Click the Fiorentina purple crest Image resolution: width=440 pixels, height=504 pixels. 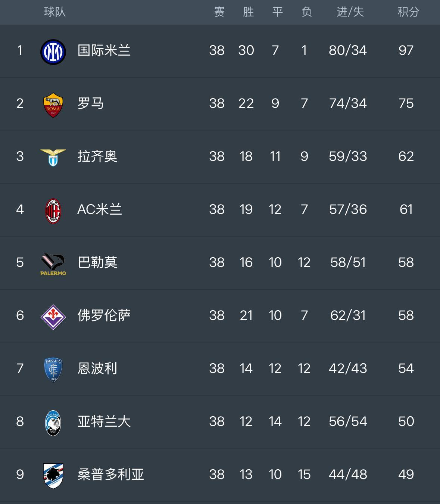tap(53, 317)
